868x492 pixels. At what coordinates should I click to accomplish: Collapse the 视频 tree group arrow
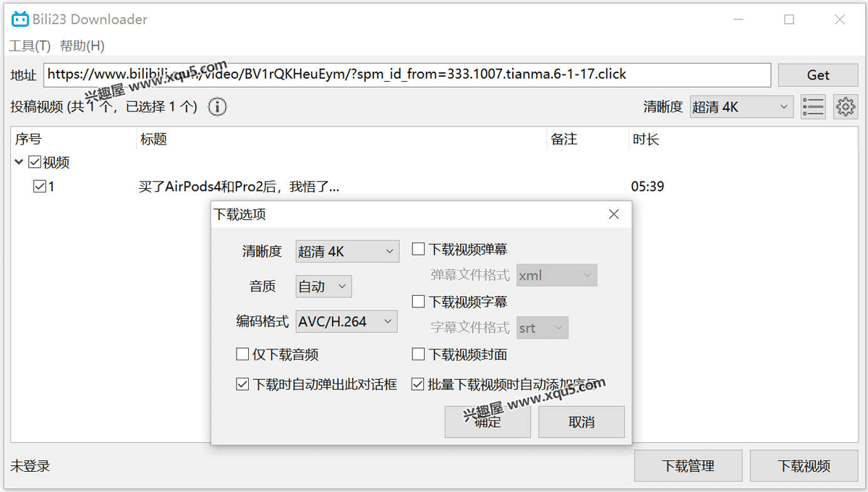pyautogui.click(x=19, y=163)
